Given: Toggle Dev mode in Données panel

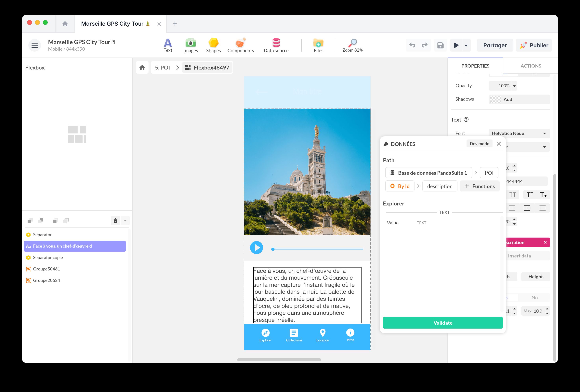Looking at the screenshot, I should point(479,143).
